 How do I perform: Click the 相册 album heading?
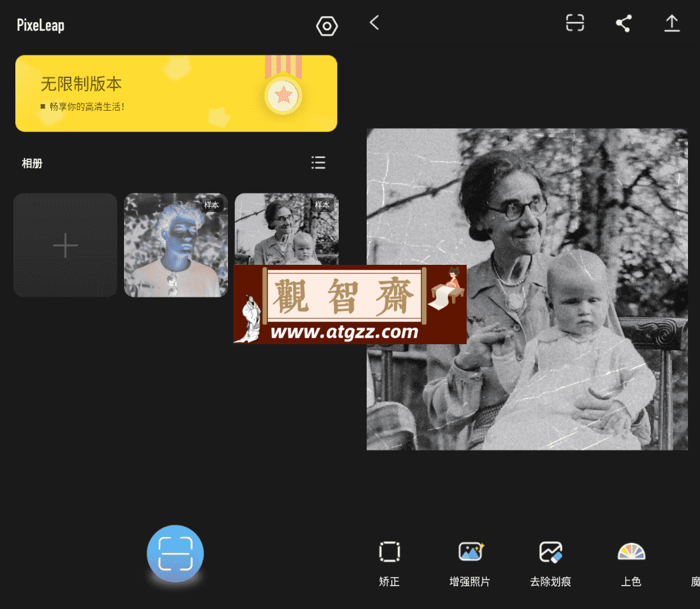(x=32, y=163)
